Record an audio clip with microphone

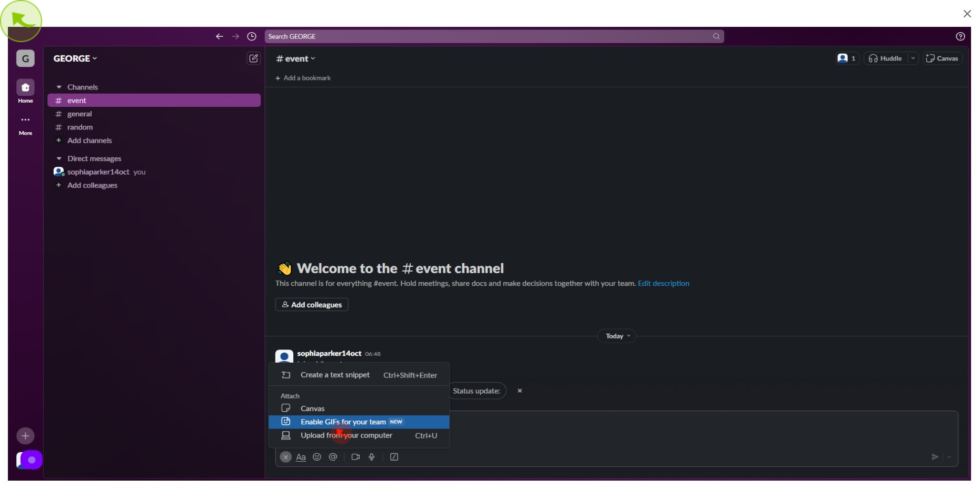click(372, 457)
